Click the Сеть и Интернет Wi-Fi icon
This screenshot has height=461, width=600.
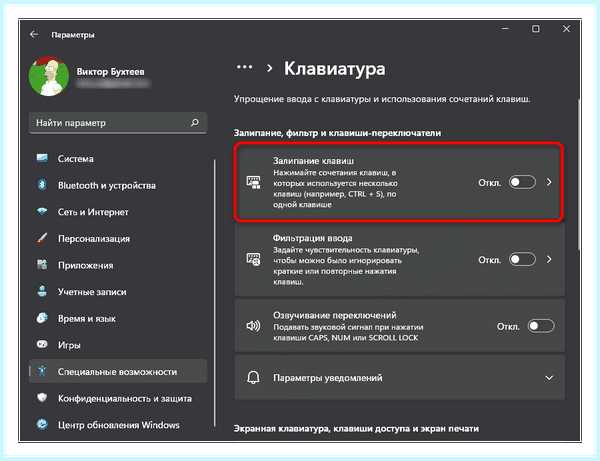click(42, 211)
